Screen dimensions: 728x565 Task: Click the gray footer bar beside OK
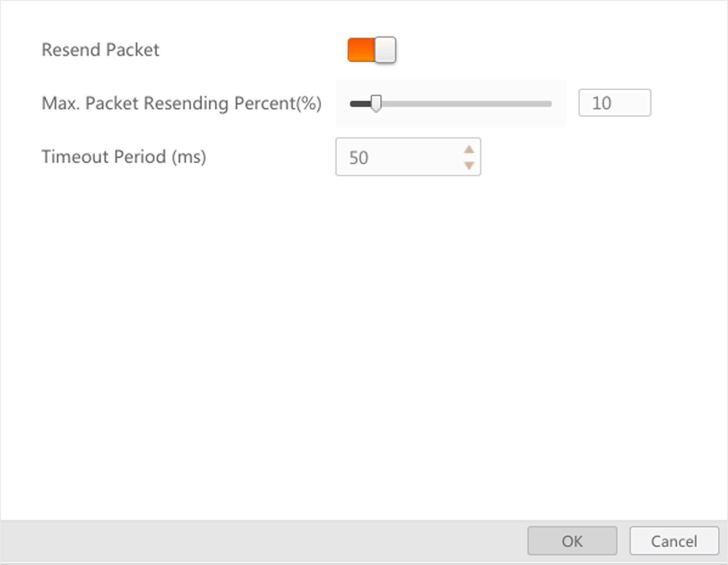point(272,541)
